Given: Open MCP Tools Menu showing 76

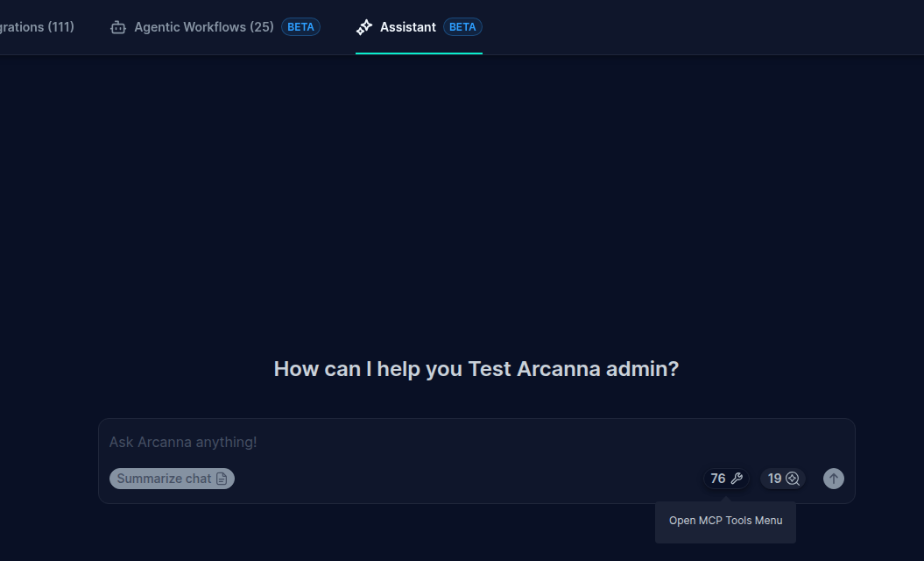Looking at the screenshot, I should pyautogui.click(x=726, y=479).
